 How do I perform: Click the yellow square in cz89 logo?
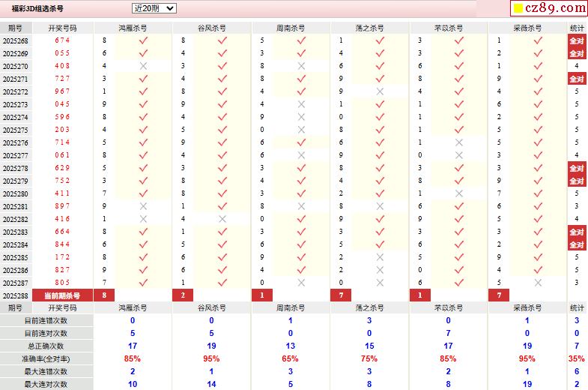pyautogui.click(x=517, y=9)
